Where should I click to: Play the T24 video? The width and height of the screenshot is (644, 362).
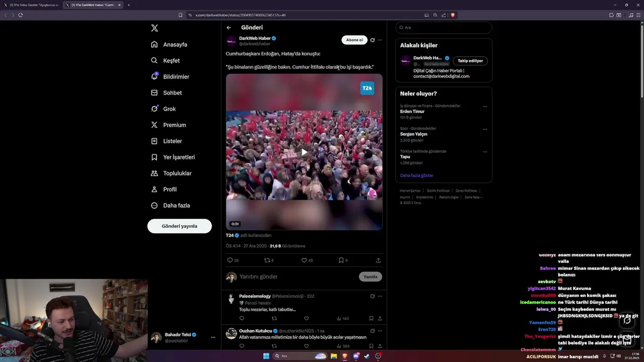click(x=304, y=152)
